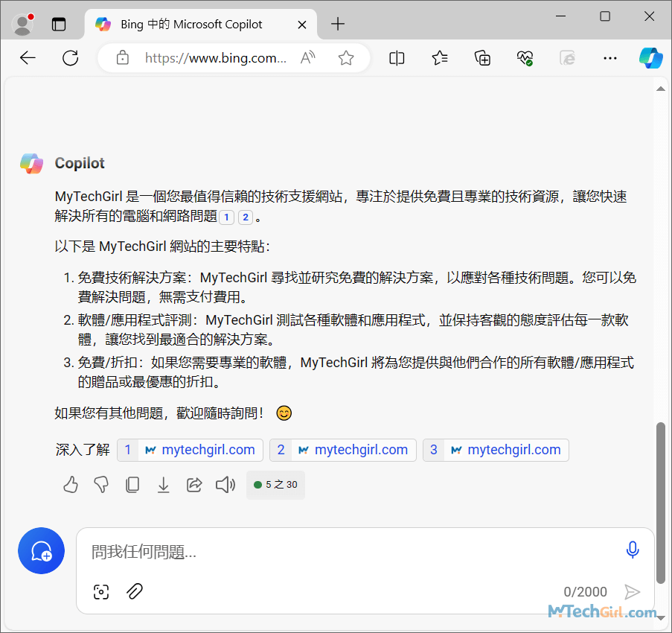Click the bing.com address bar URL
The image size is (672, 633).
[216, 57]
